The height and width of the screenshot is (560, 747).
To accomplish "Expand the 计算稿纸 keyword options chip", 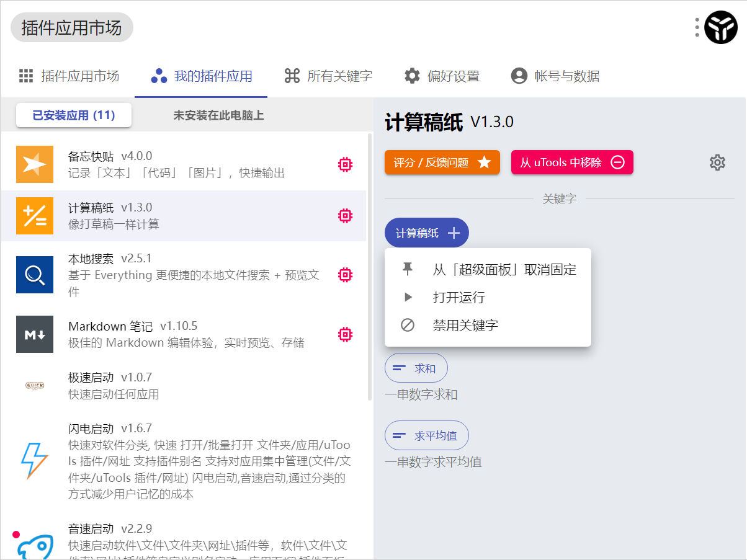I will pyautogui.click(x=426, y=232).
